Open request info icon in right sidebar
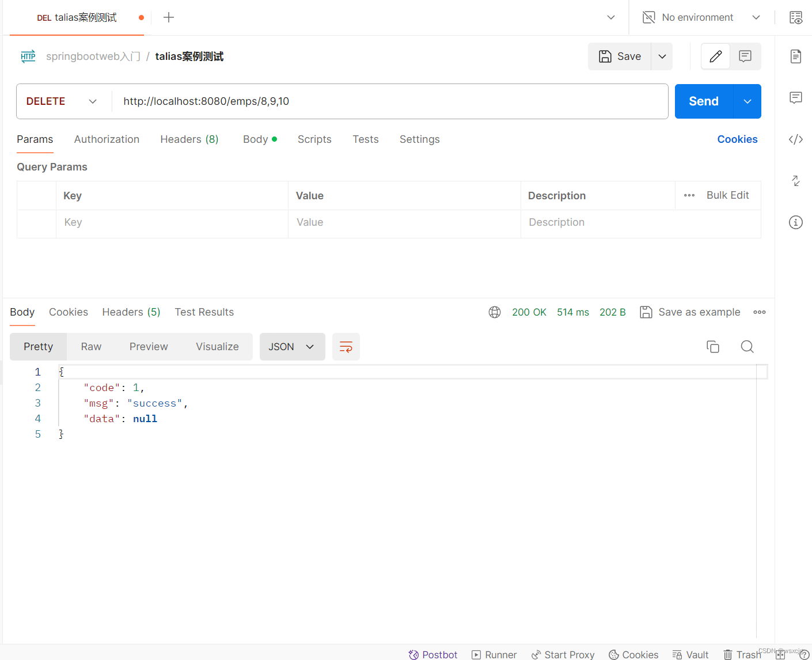 tap(796, 222)
